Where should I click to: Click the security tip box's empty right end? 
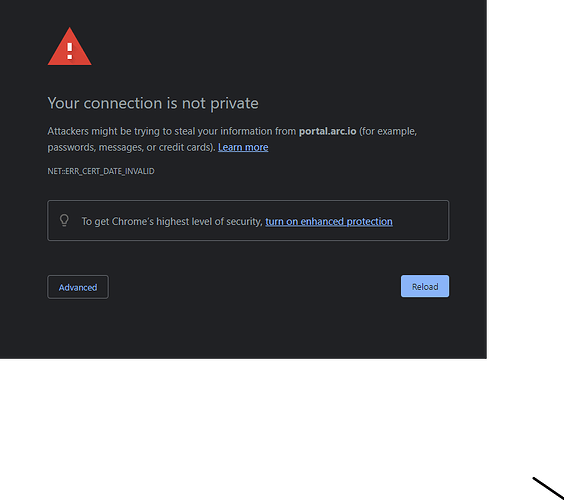point(420,221)
